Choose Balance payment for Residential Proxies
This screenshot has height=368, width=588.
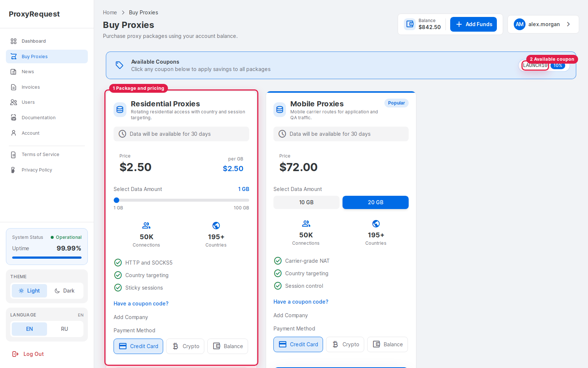pos(228,346)
